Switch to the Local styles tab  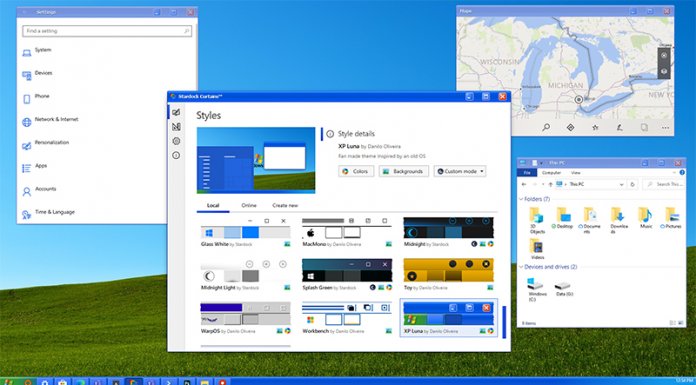pos(213,206)
